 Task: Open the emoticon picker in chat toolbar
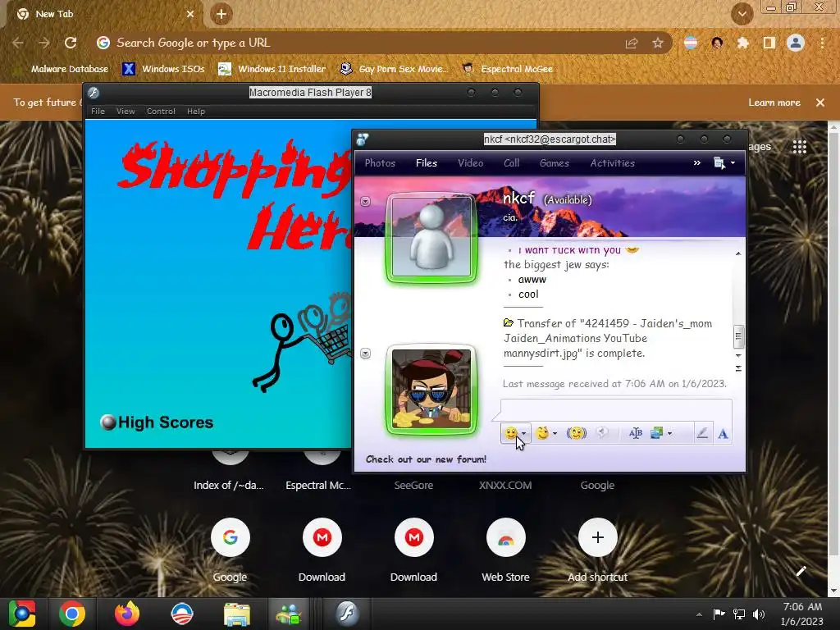tap(511, 433)
